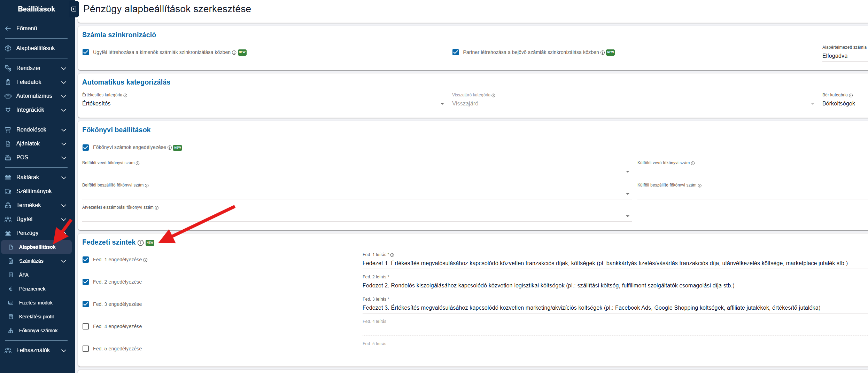Click the Szállítmányok truck icon

(x=8, y=191)
